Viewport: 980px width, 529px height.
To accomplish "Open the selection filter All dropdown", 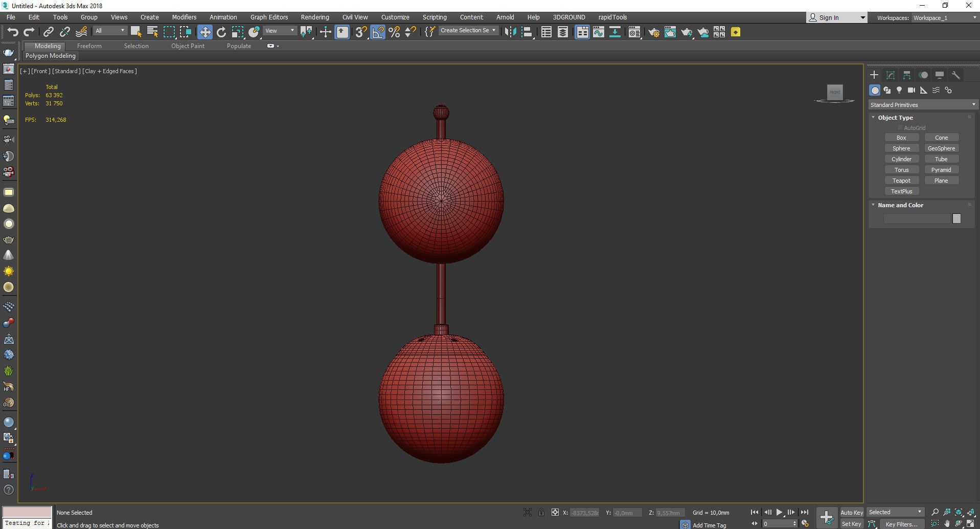I will point(110,31).
